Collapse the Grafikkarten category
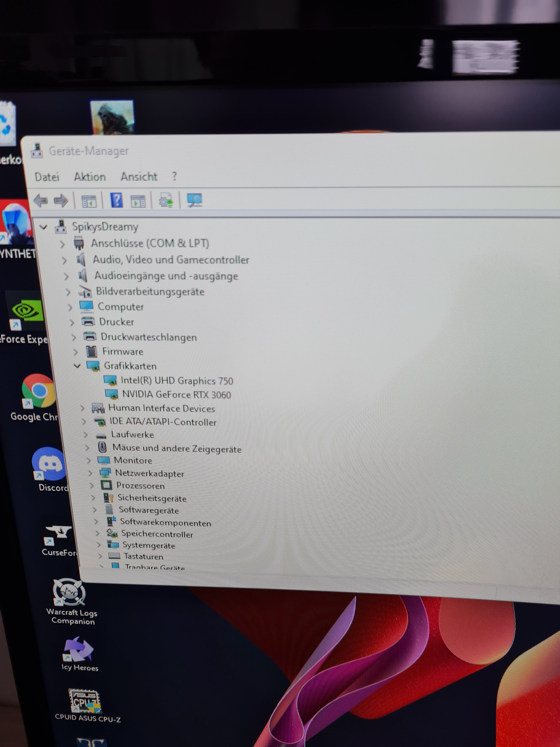 [x=77, y=366]
